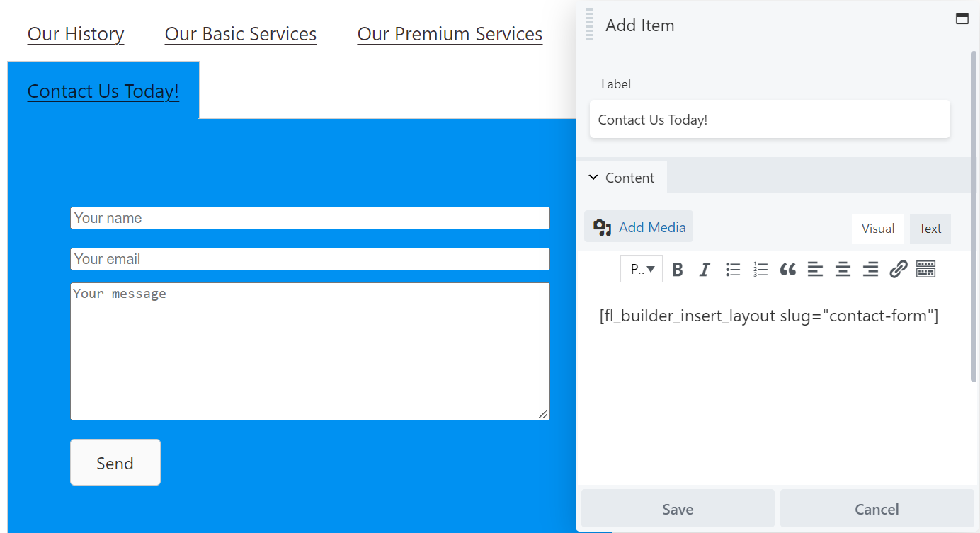This screenshot has width=980, height=533.
Task: Open the Toolbar Toggle kitchen sink
Action: [x=925, y=269]
